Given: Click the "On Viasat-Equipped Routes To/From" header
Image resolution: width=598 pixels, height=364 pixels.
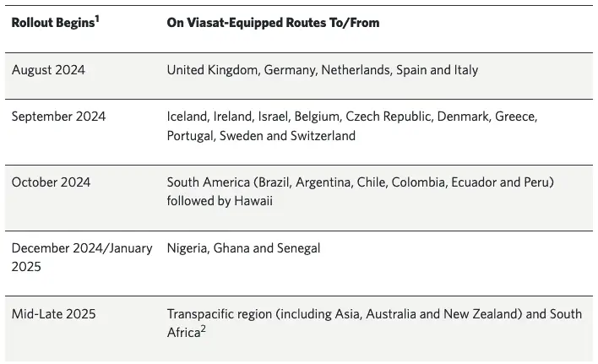Looking at the screenshot, I should (x=273, y=23).
